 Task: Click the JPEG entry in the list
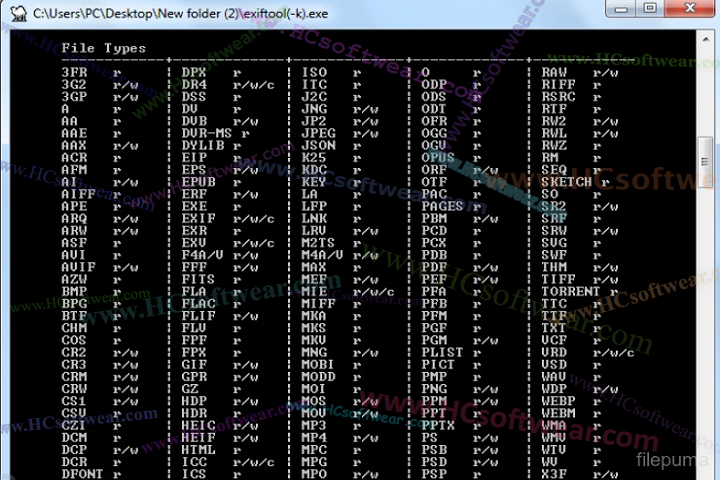point(318,133)
